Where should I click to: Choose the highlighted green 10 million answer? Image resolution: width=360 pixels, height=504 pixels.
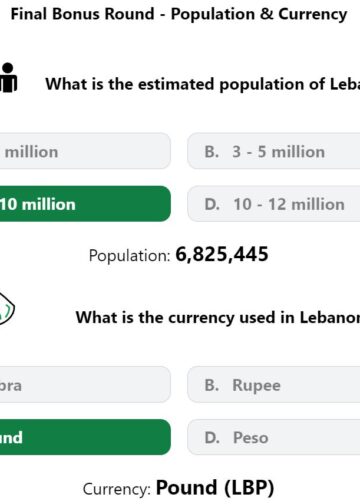85,204
